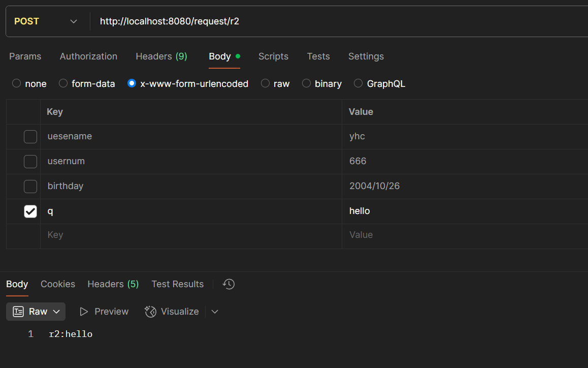
Task: Click the uesename key cell
Action: tap(191, 136)
